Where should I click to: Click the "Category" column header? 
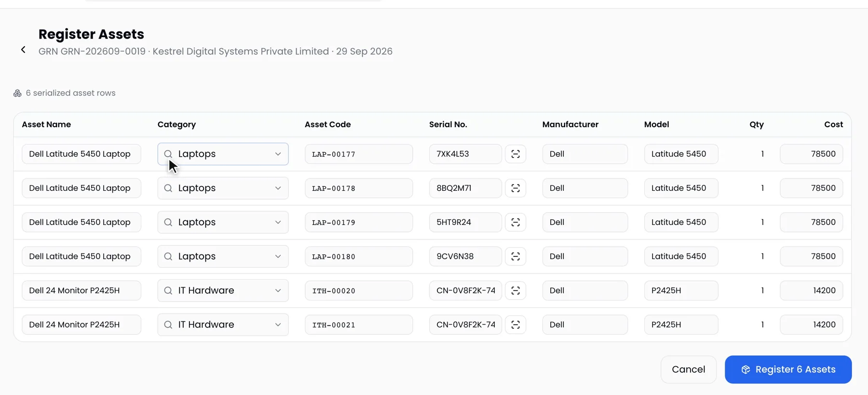pyautogui.click(x=176, y=124)
